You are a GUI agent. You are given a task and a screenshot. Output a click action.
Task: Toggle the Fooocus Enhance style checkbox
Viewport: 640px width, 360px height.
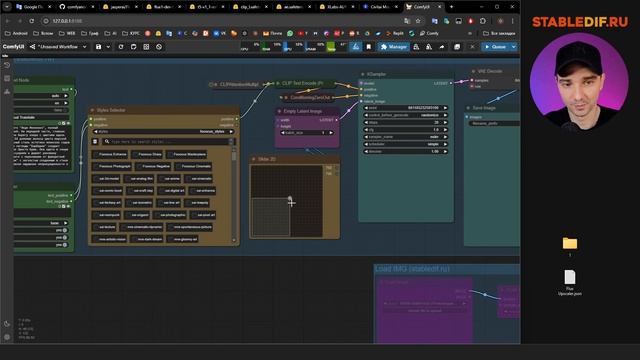[110, 154]
